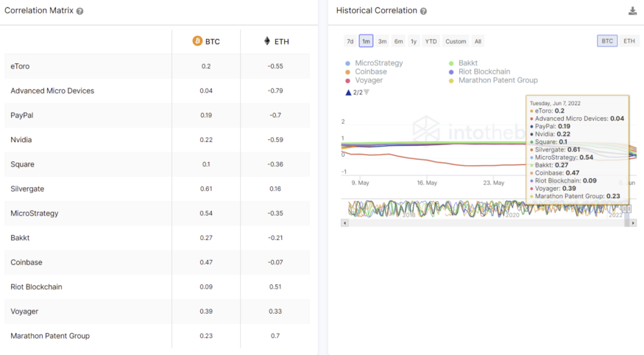644x355 pixels.
Task: Click eToro BTC value 0.2 in table
Action: coord(206,66)
